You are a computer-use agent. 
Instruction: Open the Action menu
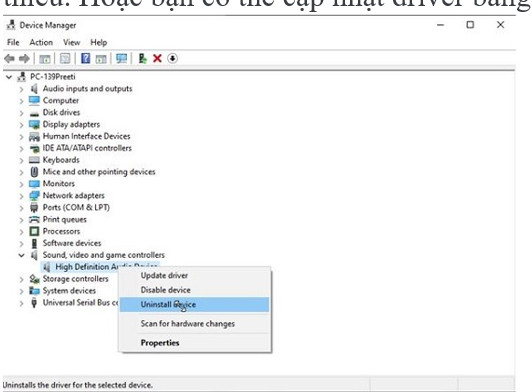click(x=41, y=42)
